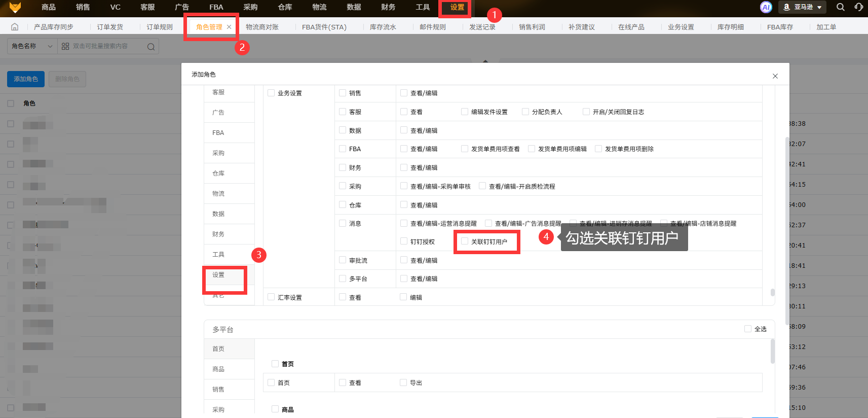The image size is (868, 418).
Task: Open the customer support headset icon
Action: coord(858,7)
